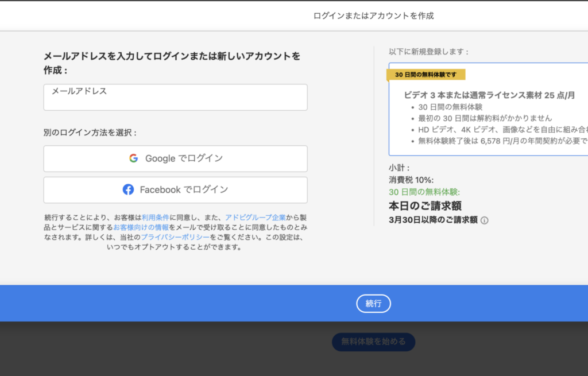
Task: Select the Facebook でログイン button
Action: 175,190
